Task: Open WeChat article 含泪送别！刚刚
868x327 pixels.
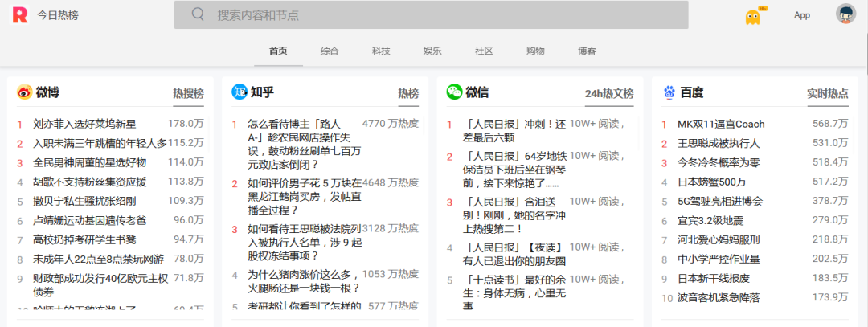Action: 514,215
